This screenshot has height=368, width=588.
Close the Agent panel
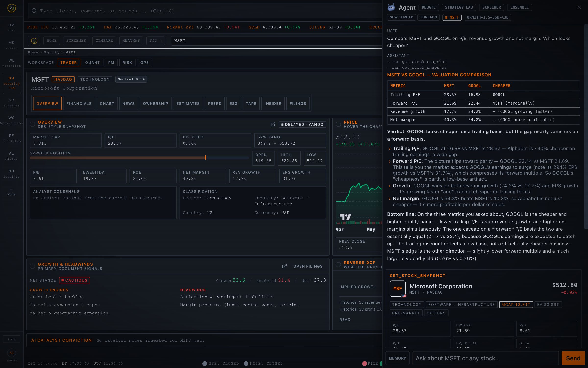pyautogui.click(x=579, y=7)
